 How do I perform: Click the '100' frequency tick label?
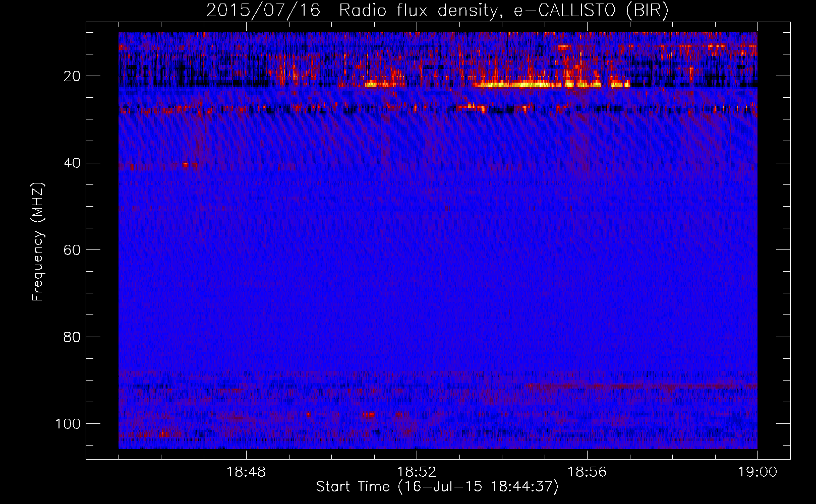point(68,423)
